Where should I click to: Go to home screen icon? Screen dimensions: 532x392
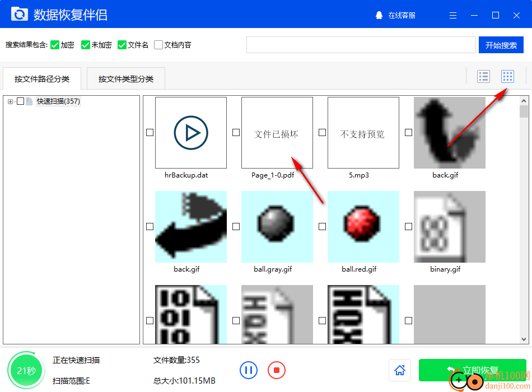(400, 370)
